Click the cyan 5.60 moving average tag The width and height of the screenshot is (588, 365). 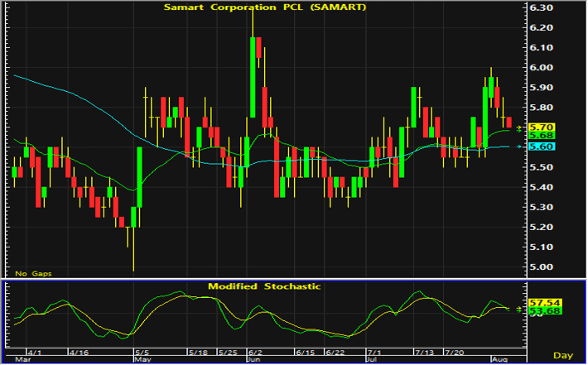pos(541,146)
